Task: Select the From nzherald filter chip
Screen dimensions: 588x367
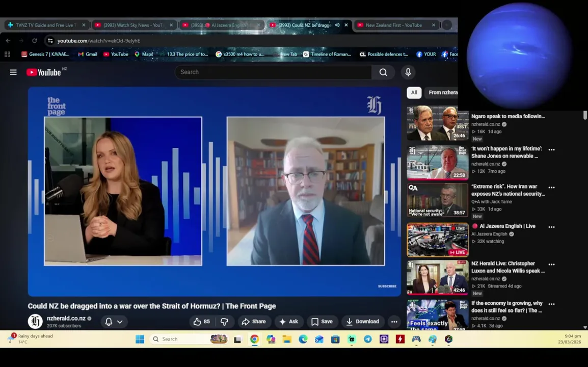Action: [x=442, y=92]
